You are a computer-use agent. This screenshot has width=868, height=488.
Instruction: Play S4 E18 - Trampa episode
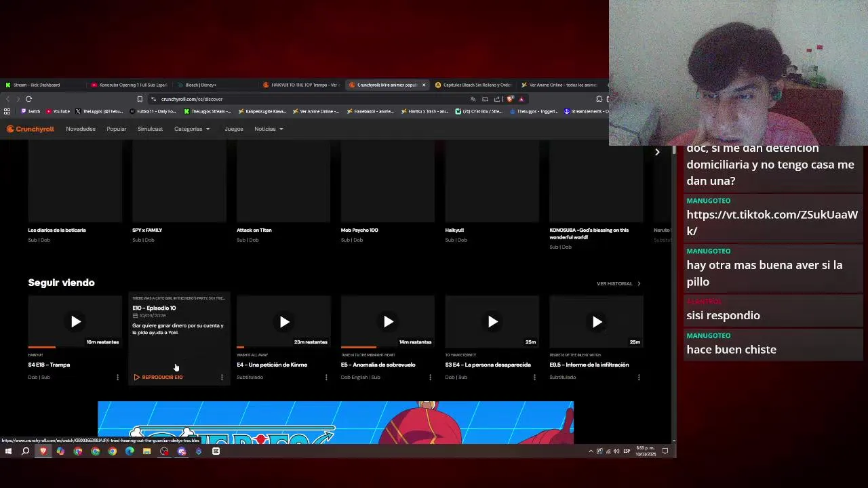75,321
